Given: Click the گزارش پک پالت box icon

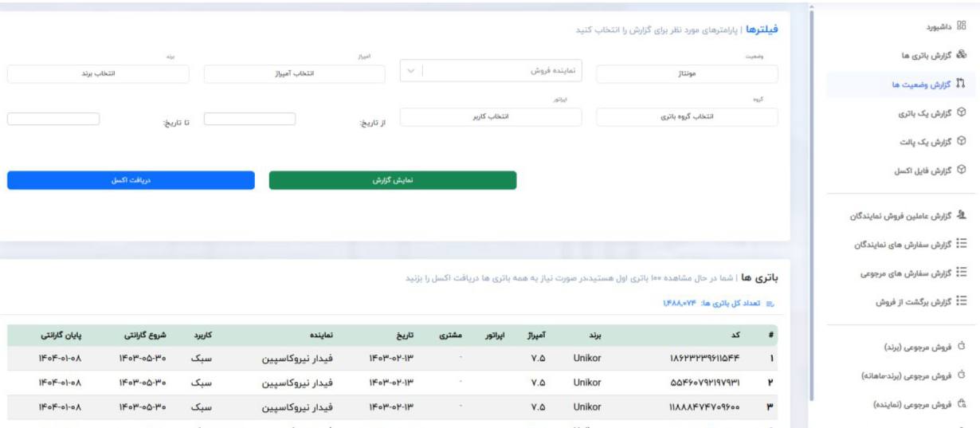Looking at the screenshot, I should click(x=961, y=142).
